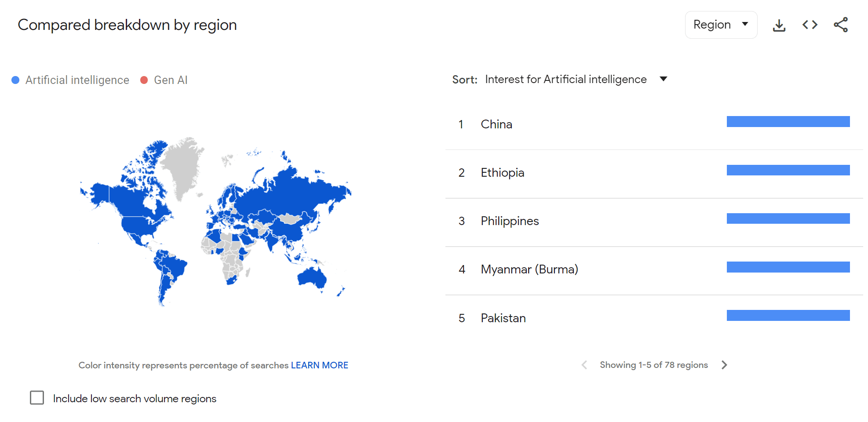The height and width of the screenshot is (422, 868).
Task: Select Ethiopia in the region list
Action: pos(503,172)
